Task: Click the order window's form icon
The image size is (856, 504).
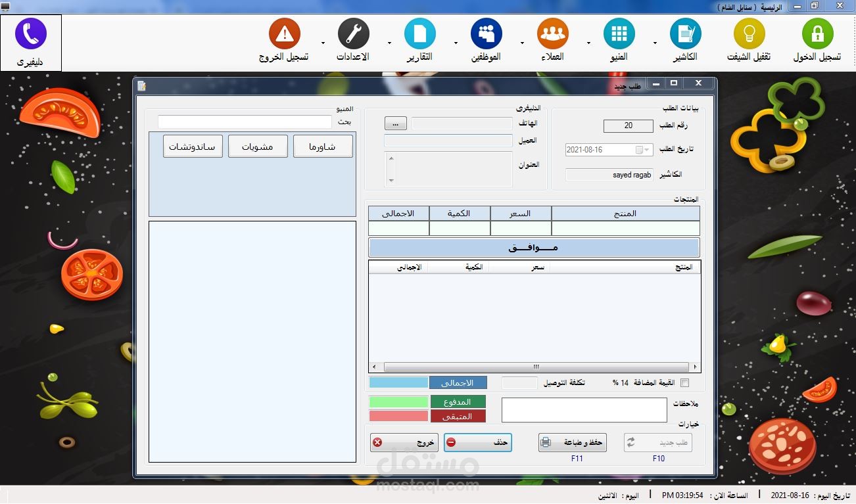Action: pyautogui.click(x=141, y=85)
